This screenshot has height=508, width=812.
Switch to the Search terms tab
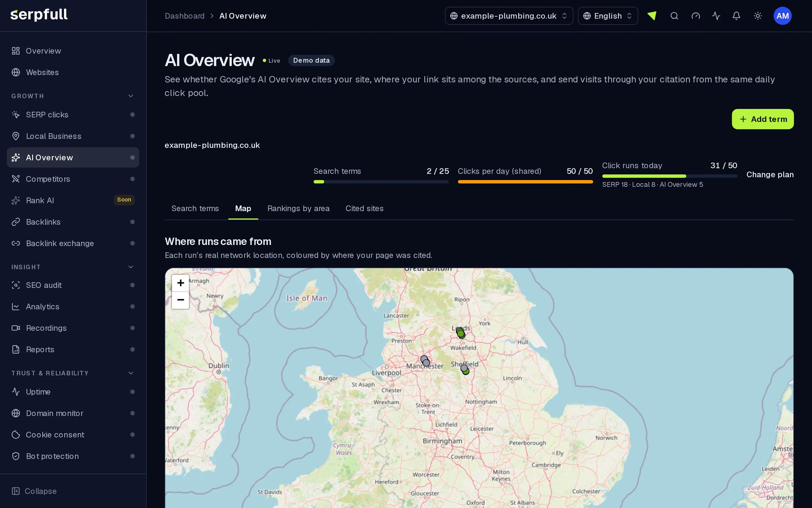tap(195, 209)
